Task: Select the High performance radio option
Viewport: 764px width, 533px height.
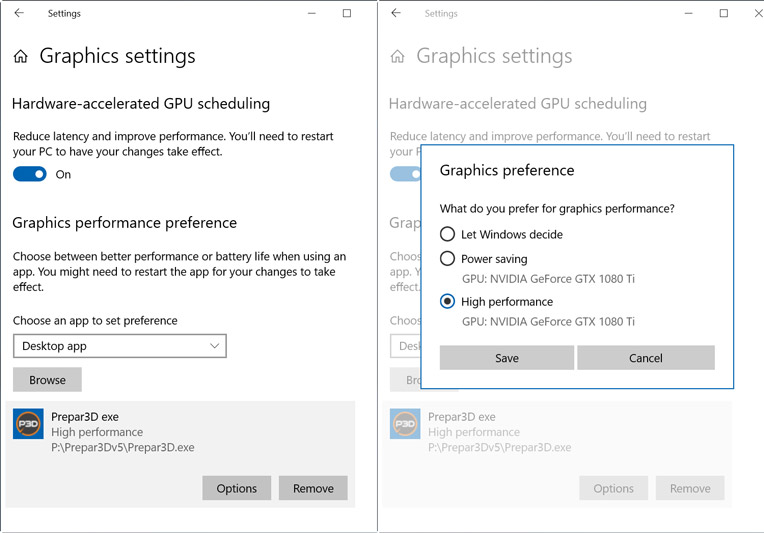Action: pyautogui.click(x=448, y=302)
